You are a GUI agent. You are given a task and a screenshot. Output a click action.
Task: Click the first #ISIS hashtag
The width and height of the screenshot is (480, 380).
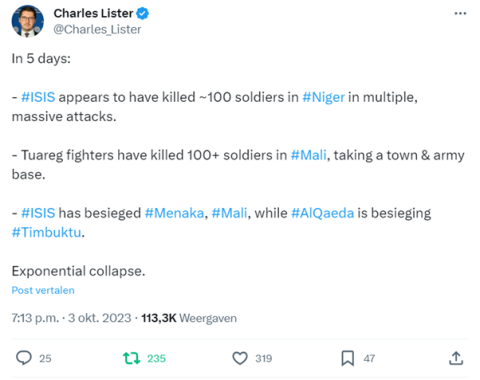(x=38, y=97)
